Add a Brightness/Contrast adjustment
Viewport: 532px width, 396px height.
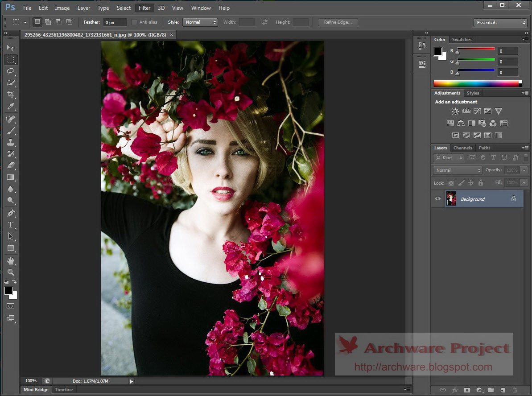tap(455, 111)
